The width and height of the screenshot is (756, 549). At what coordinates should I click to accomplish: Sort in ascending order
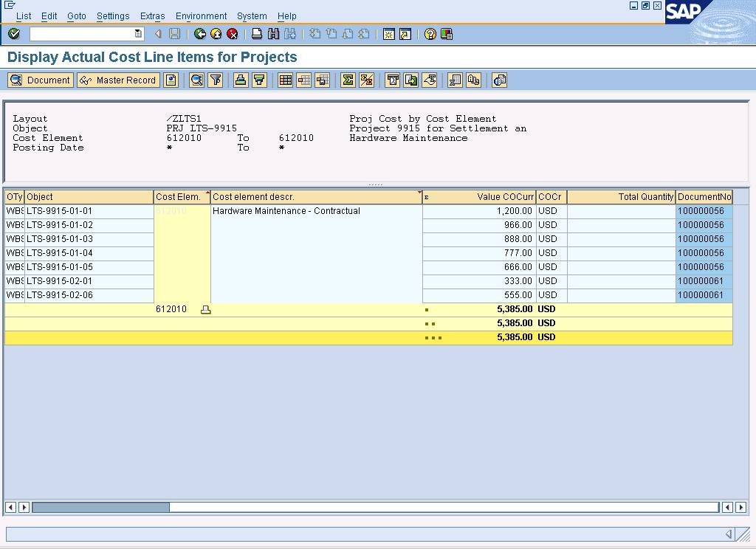[x=241, y=80]
